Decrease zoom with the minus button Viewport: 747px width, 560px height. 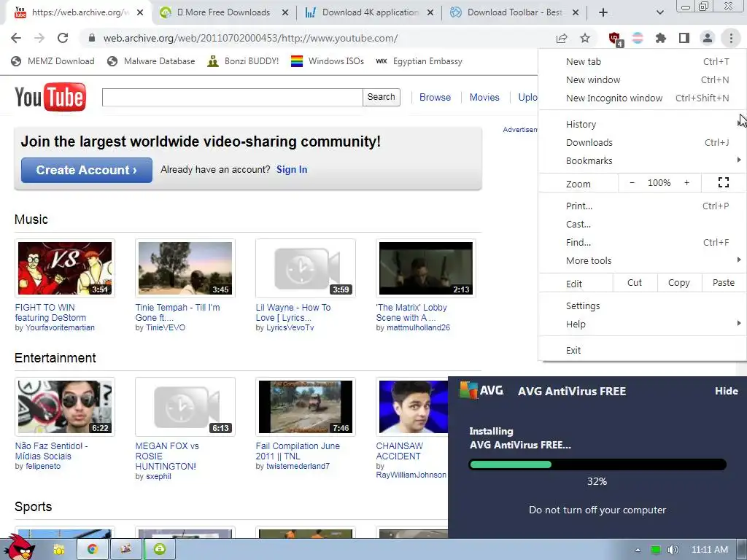(x=632, y=183)
